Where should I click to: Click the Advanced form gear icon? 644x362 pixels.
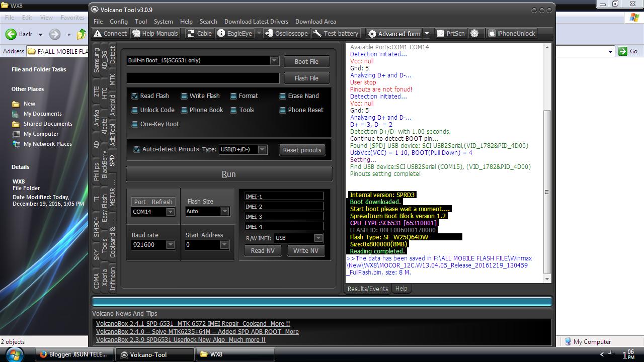click(x=372, y=33)
